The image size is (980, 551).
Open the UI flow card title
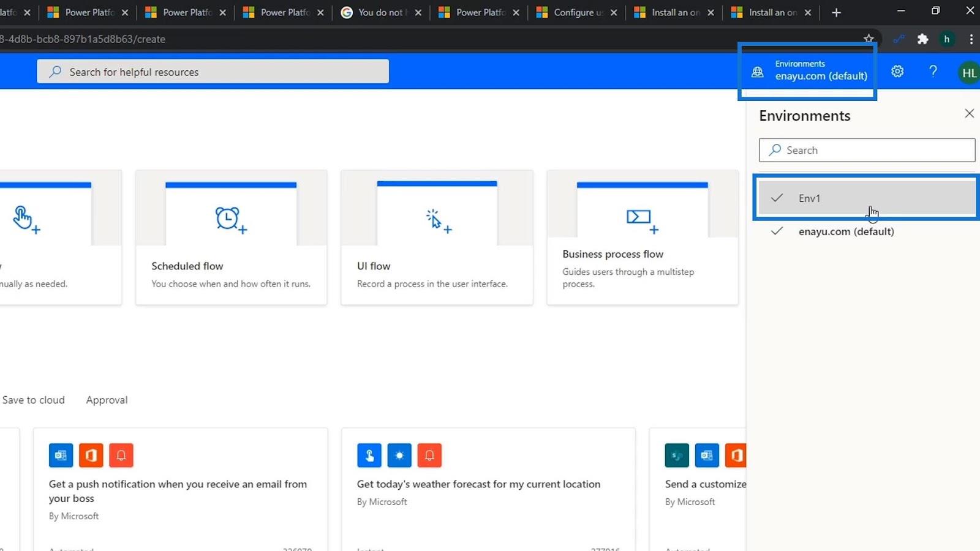(x=374, y=266)
